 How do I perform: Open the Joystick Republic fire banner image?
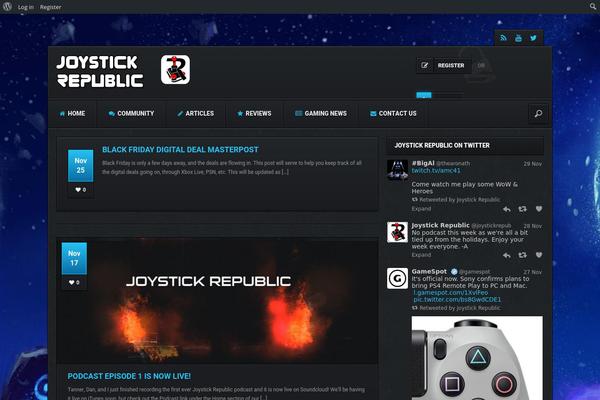coord(217,301)
